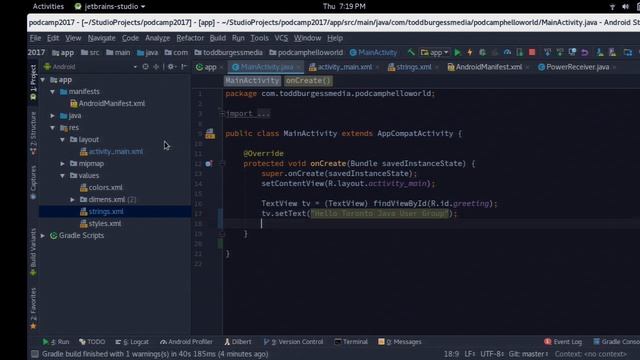Open GNOME Activities overview
Screen dimensions: 640x360
pyautogui.click(x=48, y=6)
